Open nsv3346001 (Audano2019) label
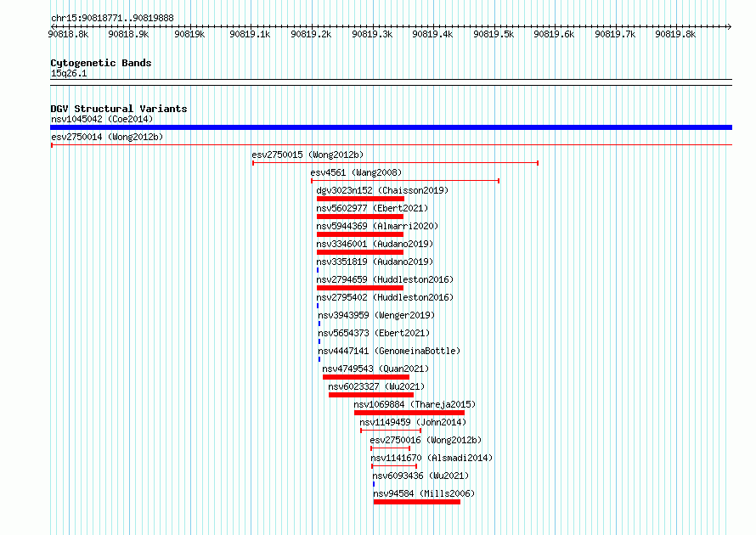 [375, 244]
